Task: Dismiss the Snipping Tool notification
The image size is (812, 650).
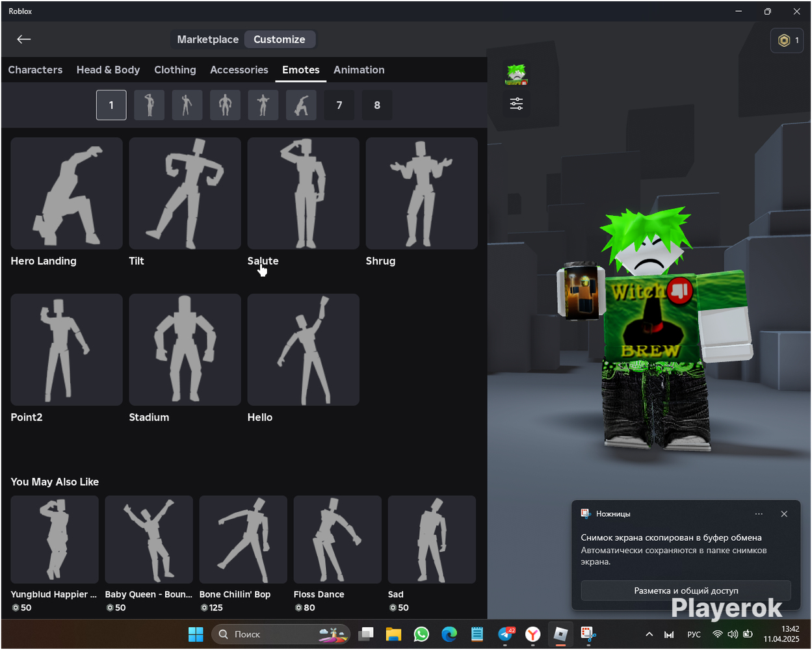Action: tap(784, 513)
